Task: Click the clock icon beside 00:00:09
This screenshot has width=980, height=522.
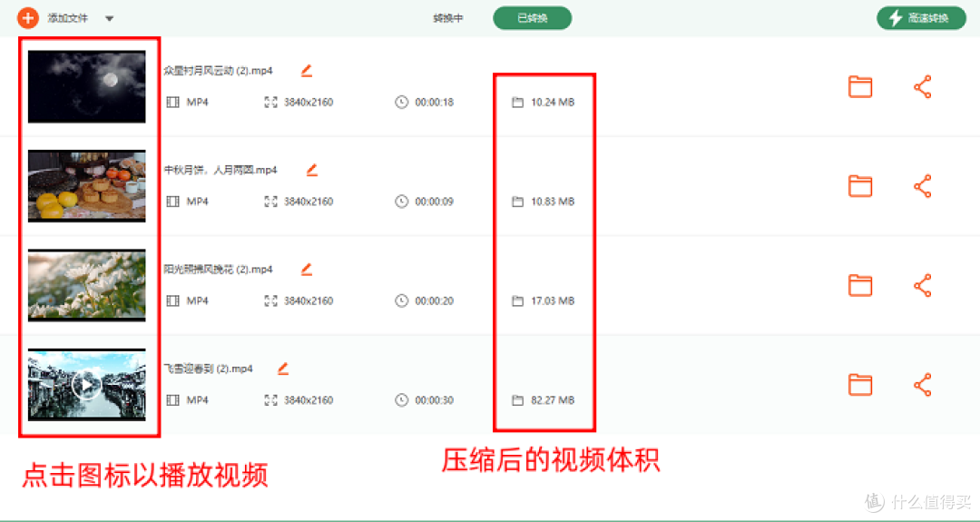Action: pyautogui.click(x=401, y=202)
